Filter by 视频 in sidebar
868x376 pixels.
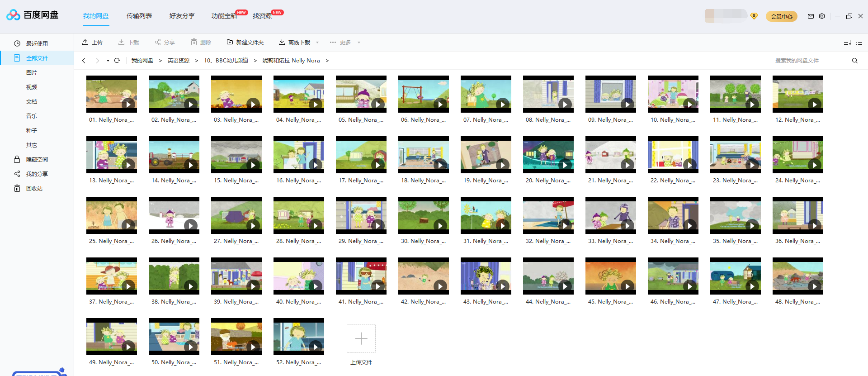32,87
